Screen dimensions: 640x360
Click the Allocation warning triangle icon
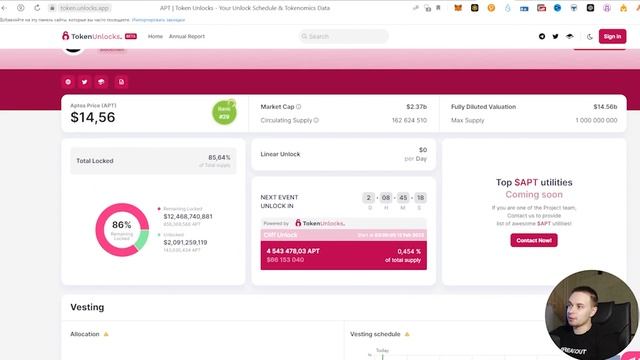click(106, 334)
